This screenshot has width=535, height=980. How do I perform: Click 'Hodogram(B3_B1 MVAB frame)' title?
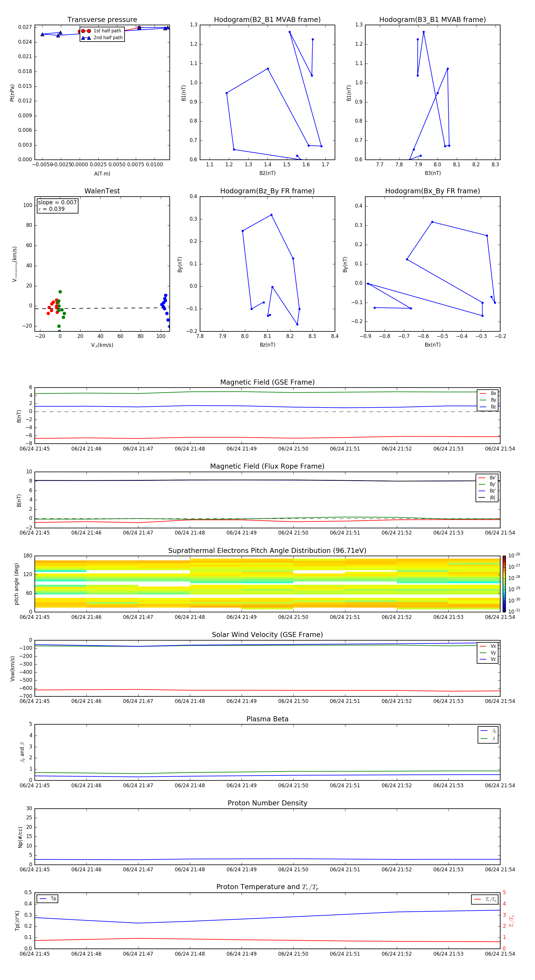click(x=432, y=20)
